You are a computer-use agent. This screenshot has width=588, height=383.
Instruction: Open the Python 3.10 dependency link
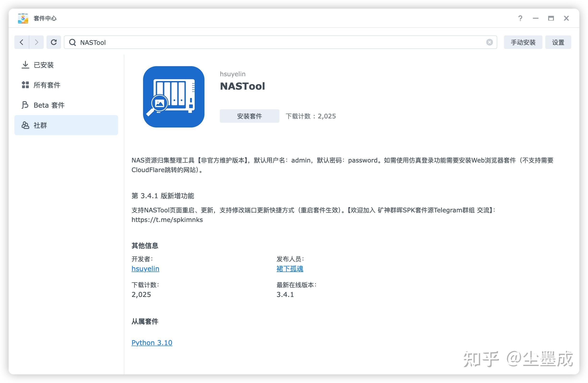click(152, 342)
